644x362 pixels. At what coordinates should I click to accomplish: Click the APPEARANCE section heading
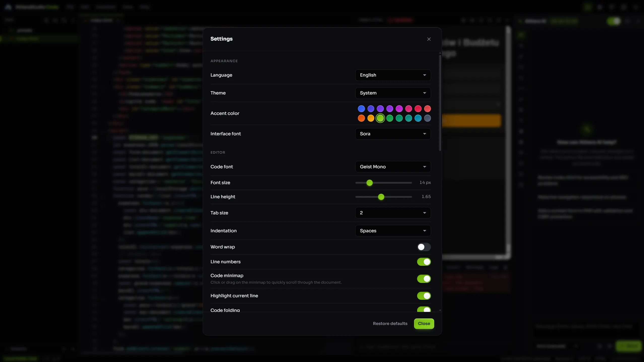pos(224,61)
